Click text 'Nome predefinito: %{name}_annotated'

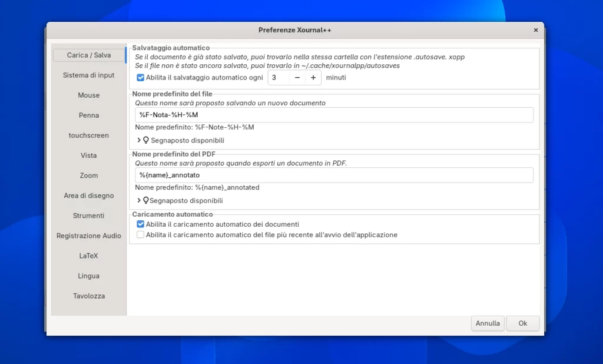[x=197, y=187]
